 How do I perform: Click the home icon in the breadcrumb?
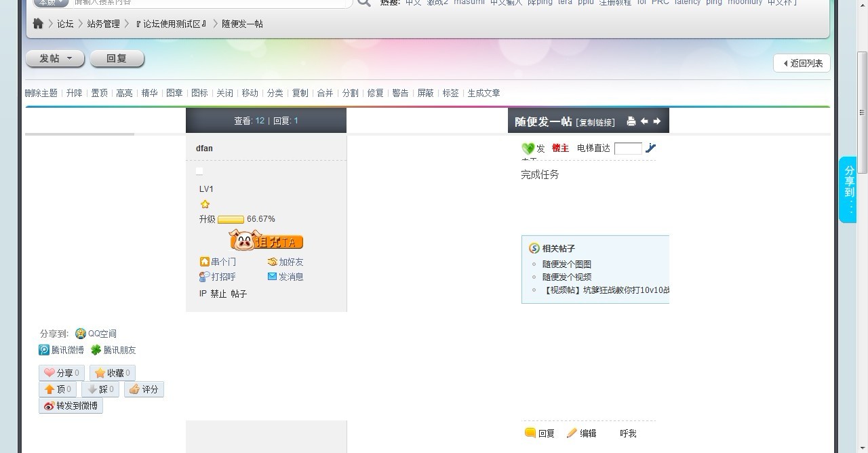pos(39,24)
